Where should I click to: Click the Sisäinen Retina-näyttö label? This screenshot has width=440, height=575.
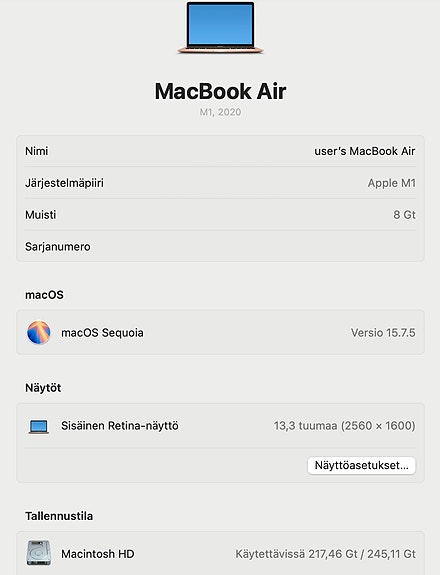click(120, 426)
